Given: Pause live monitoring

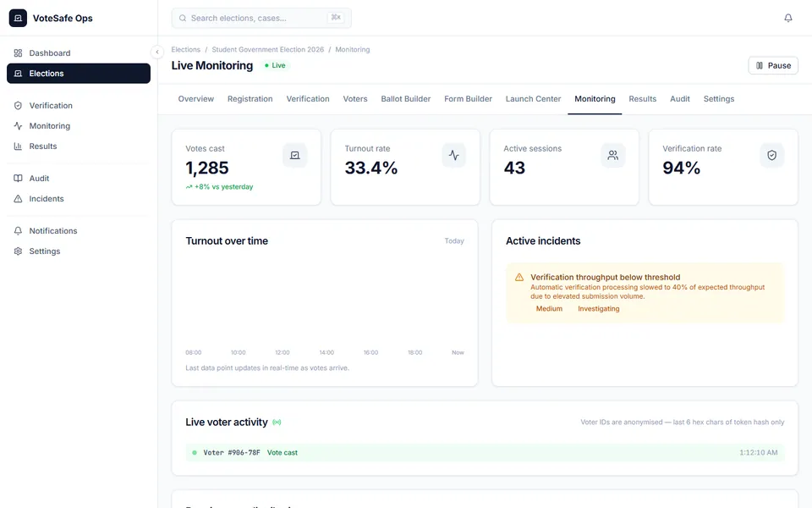Looking at the screenshot, I should click(773, 66).
